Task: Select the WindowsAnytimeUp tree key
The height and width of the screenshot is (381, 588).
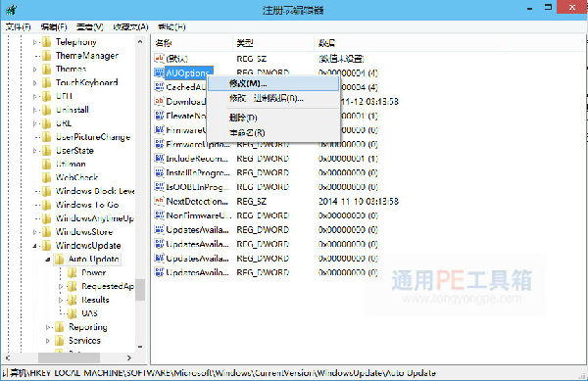Action: coord(94,218)
